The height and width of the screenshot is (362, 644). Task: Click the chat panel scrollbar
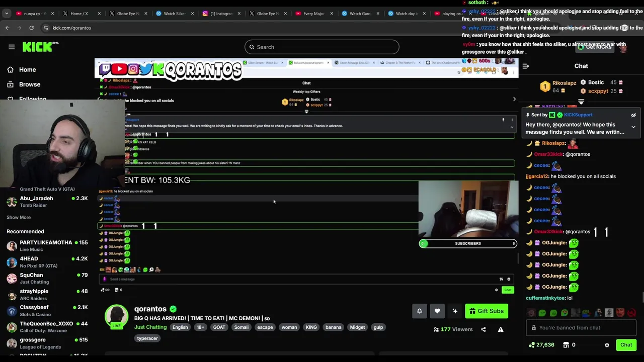point(642,298)
